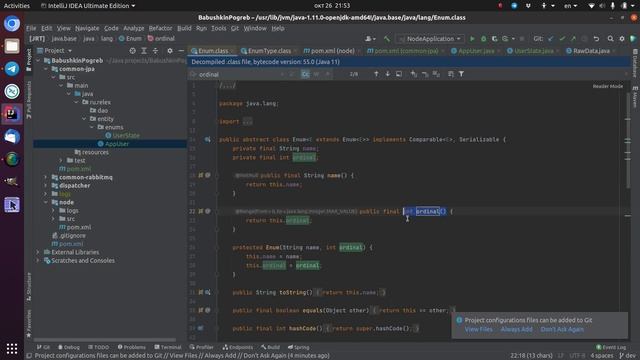The height and width of the screenshot is (360, 640).
Task: Open the Refactor menu
Action: coord(160,28)
